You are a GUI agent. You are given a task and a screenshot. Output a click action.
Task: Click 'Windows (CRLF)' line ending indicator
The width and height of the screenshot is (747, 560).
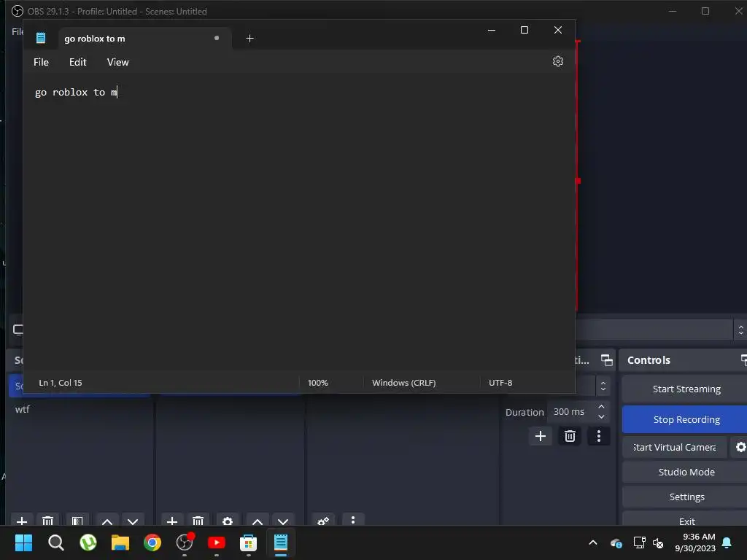[404, 383]
